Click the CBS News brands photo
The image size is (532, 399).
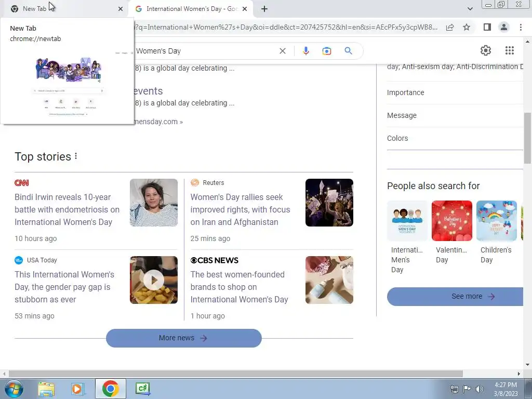pyautogui.click(x=329, y=280)
